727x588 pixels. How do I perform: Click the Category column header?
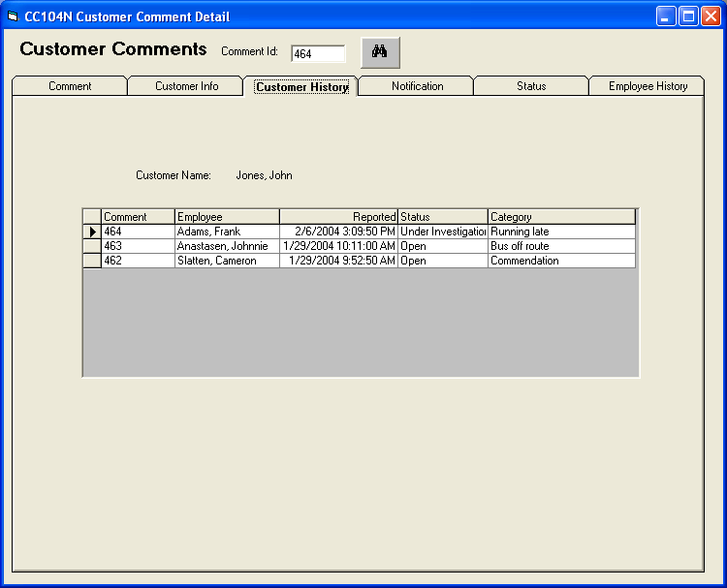(561, 217)
